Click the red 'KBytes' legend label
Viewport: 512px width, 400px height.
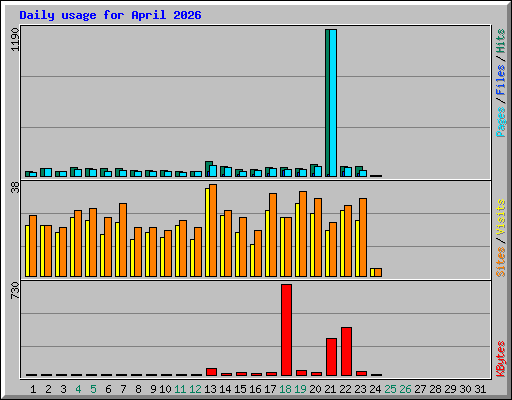click(501, 359)
